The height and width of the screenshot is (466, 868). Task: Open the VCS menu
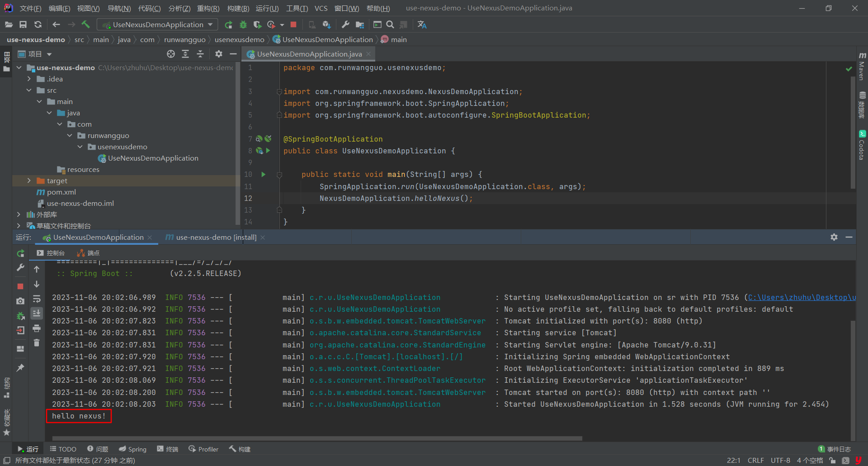tap(321, 8)
